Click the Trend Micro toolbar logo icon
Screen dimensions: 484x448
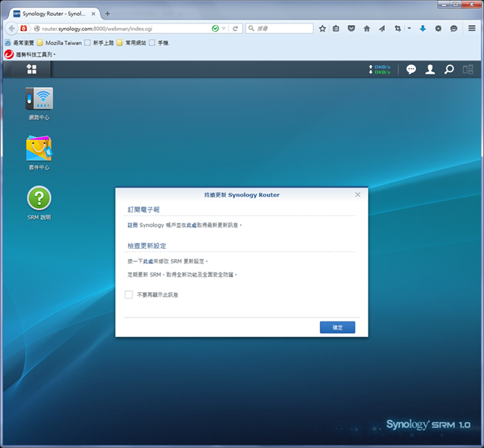pos(9,54)
